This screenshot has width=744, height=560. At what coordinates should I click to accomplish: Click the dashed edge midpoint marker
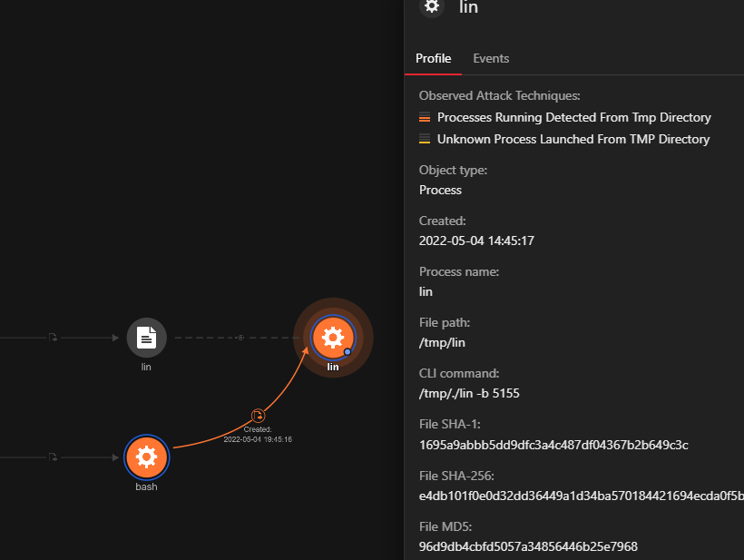(x=240, y=338)
